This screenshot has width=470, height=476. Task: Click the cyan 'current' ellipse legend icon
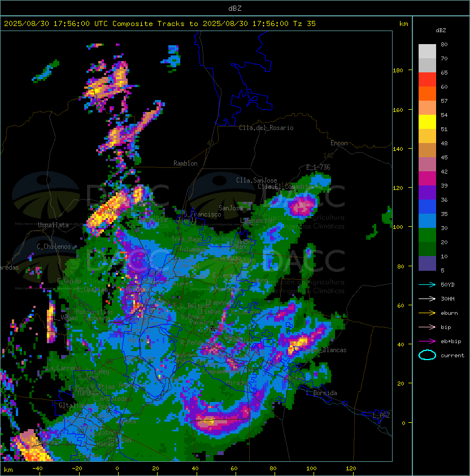(x=427, y=355)
